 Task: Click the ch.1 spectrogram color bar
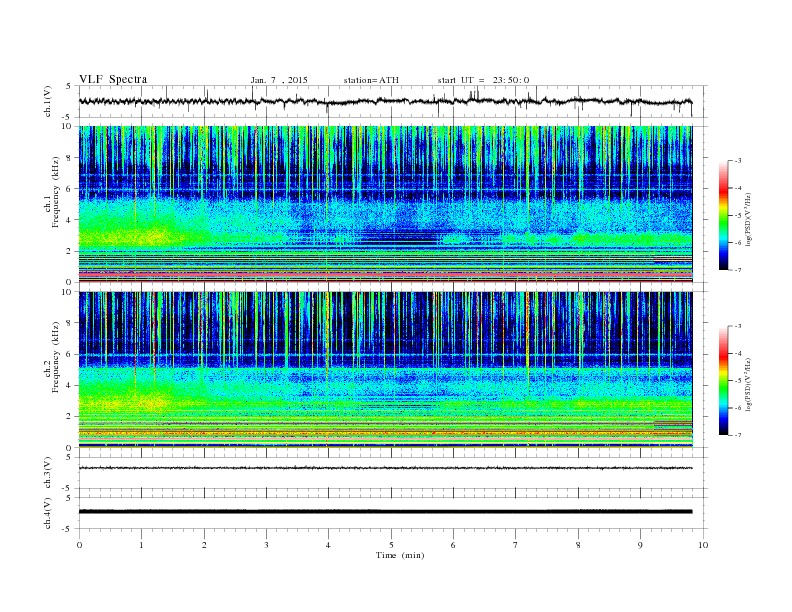(723, 215)
